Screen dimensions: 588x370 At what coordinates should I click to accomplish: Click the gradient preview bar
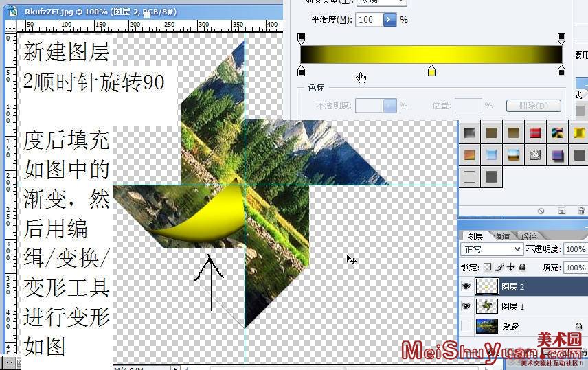pos(431,54)
